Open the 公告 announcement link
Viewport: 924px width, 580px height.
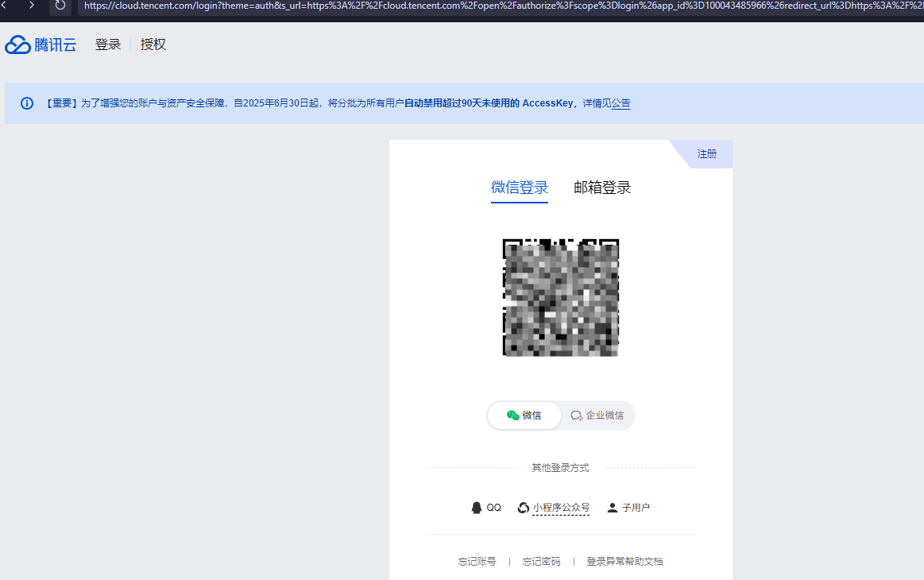[621, 103]
